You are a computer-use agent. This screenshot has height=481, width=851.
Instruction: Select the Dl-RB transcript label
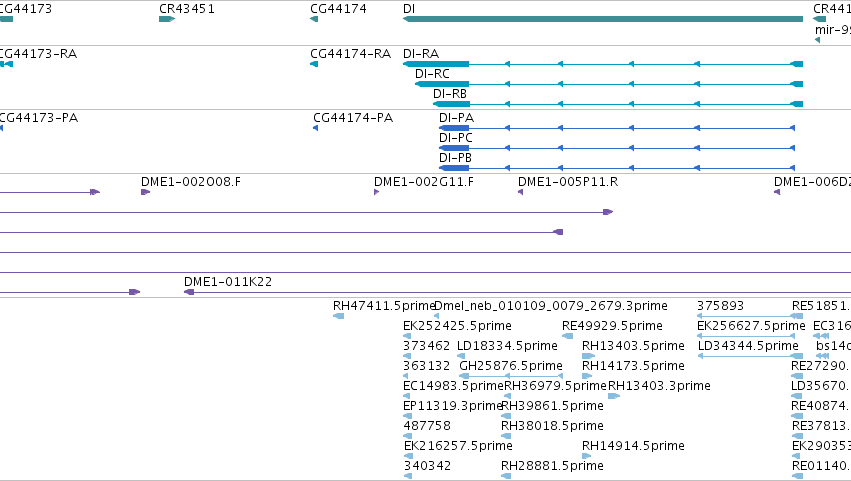tap(450, 94)
